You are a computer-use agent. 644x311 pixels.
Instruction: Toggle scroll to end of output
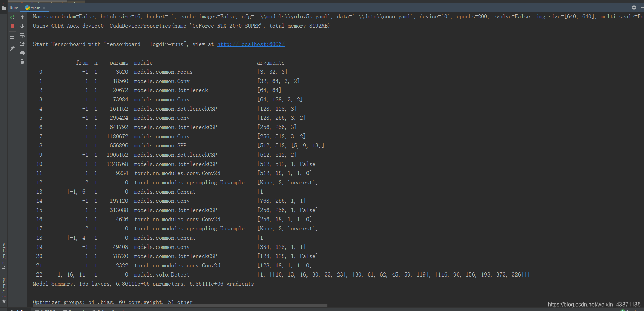coord(22,44)
